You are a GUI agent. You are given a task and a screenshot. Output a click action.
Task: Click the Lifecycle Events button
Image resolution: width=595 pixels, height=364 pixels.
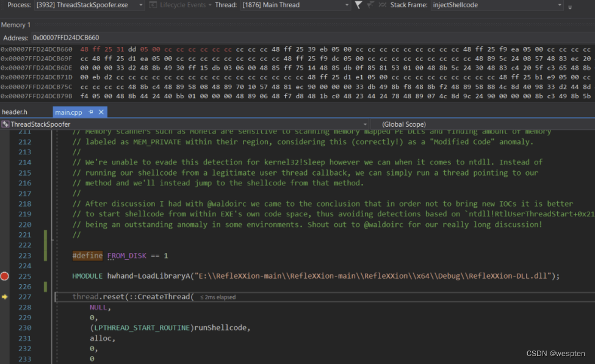183,5
